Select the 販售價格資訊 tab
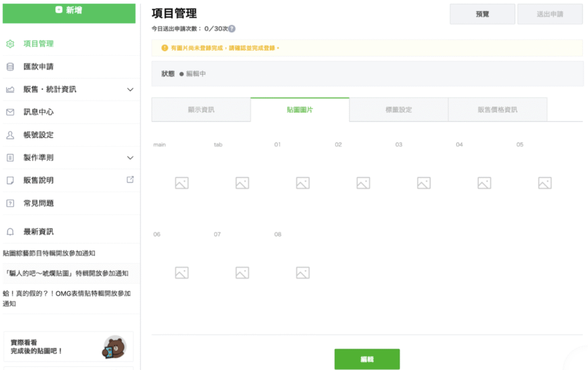This screenshot has width=588, height=370. click(497, 110)
